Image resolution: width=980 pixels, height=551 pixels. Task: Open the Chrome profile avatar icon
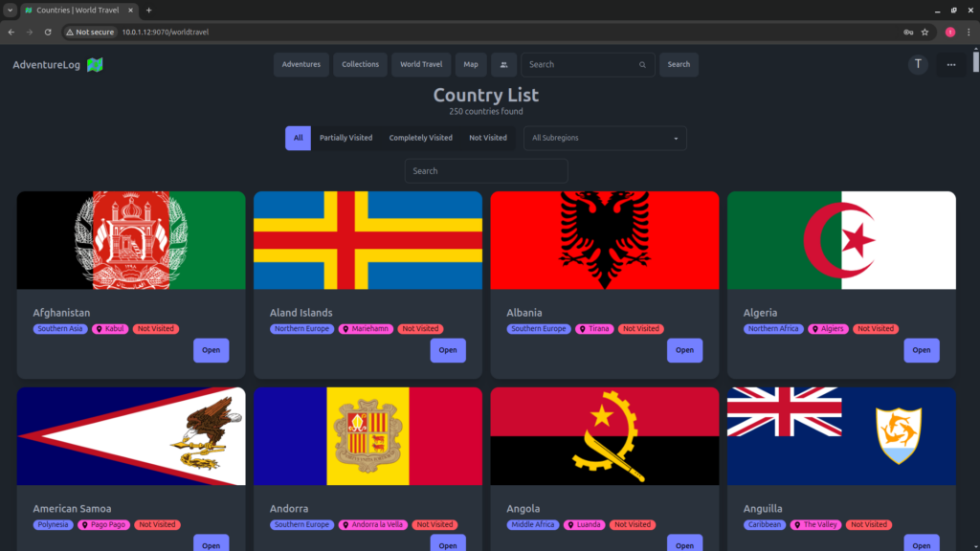tap(950, 32)
